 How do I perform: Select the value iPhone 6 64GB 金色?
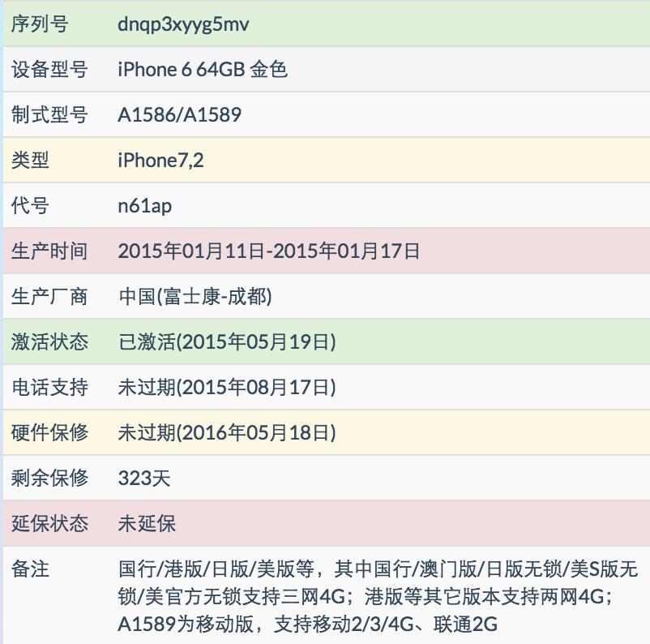[203, 69]
